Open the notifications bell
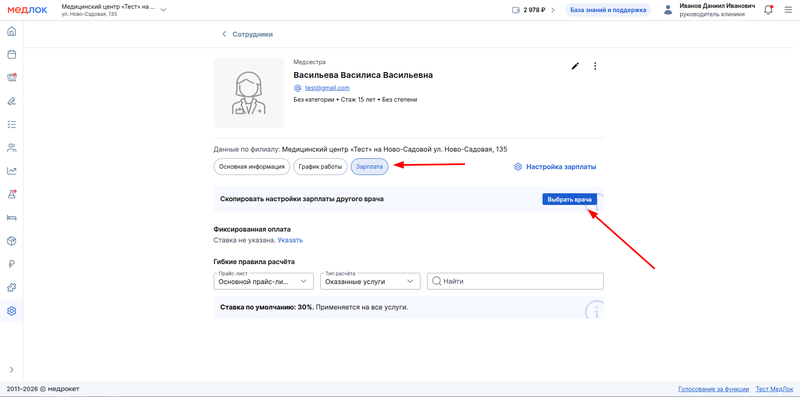The image size is (800, 397). click(768, 10)
